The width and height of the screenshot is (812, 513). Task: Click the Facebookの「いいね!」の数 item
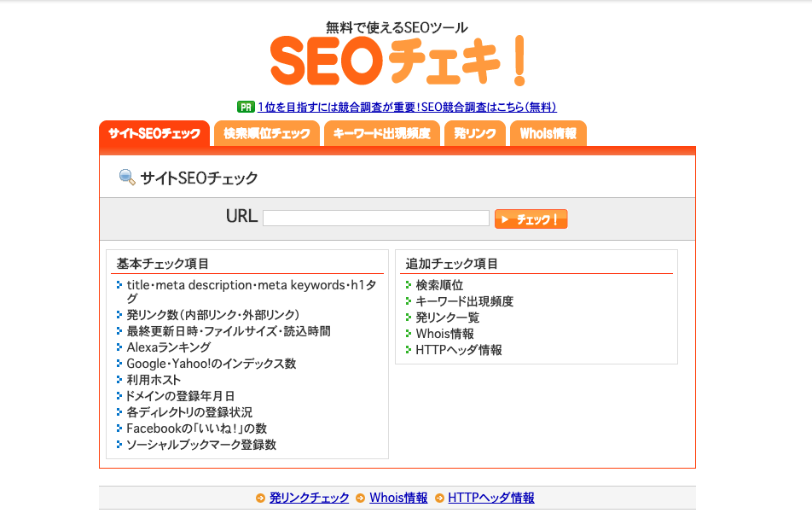click(x=197, y=428)
